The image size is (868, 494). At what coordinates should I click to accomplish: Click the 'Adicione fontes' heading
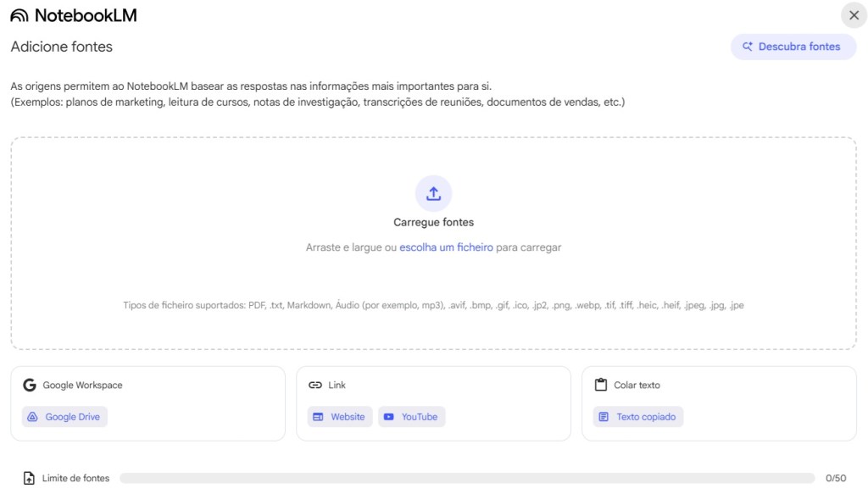pyautogui.click(x=61, y=47)
